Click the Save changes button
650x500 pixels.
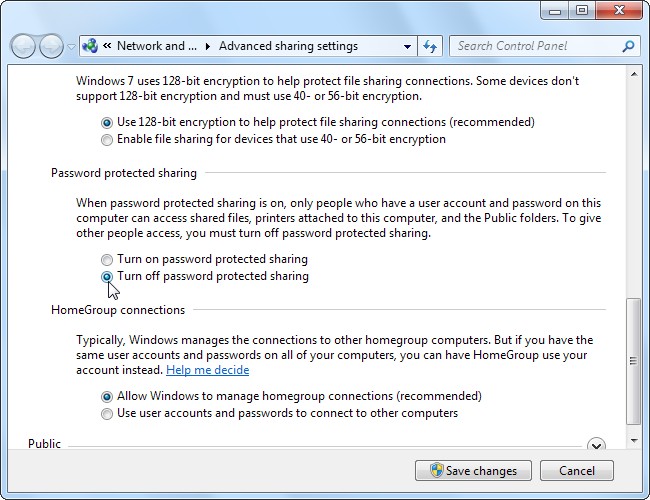tap(473, 471)
